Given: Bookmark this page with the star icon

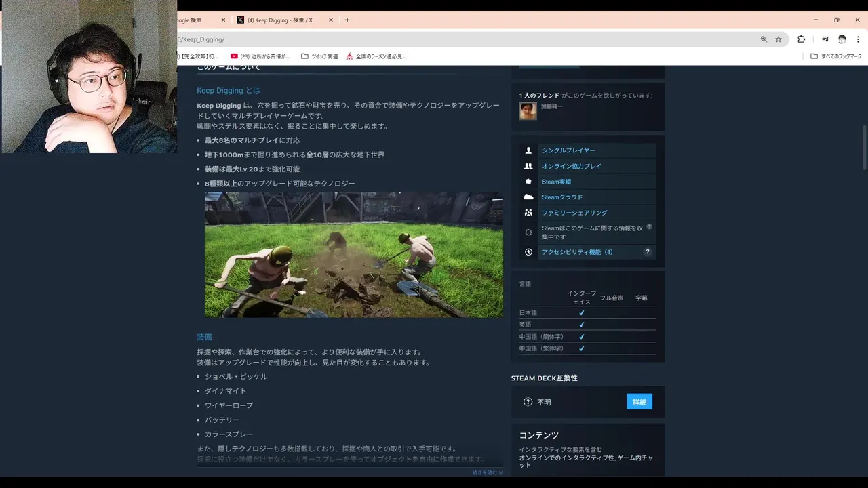Looking at the screenshot, I should [x=778, y=39].
